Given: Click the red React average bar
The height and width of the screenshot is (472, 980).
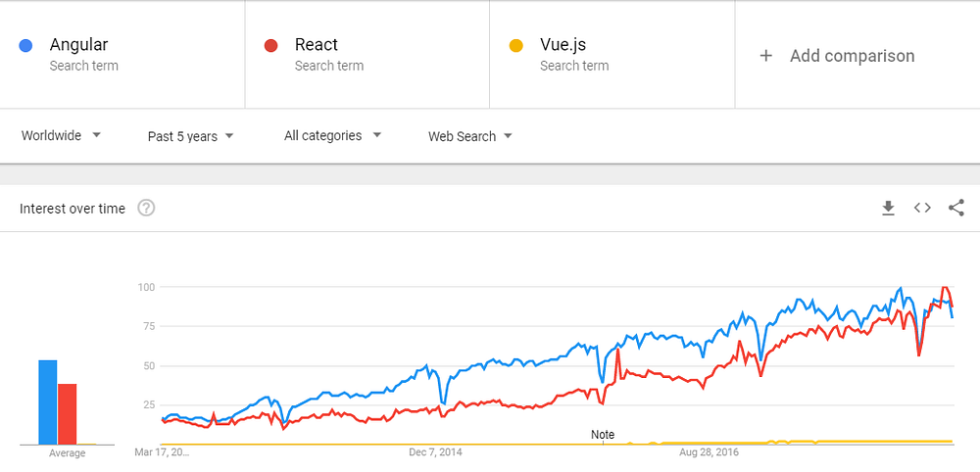Looking at the screenshot, I should tap(67, 414).
